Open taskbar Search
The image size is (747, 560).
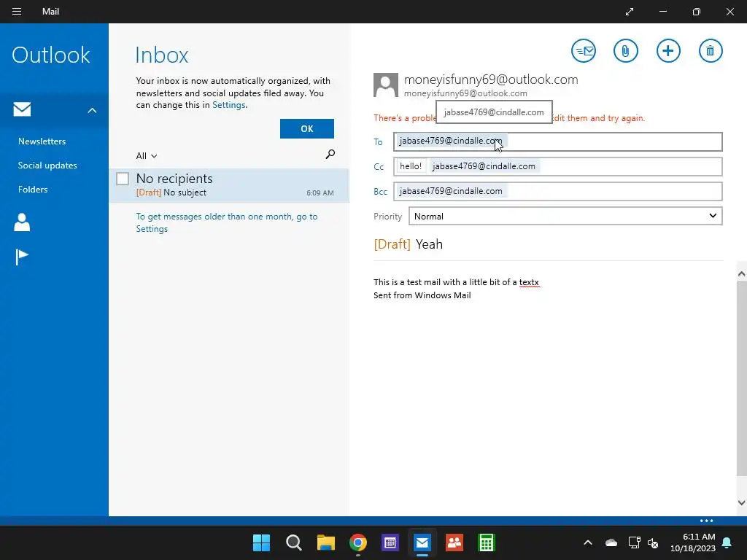tap(294, 542)
